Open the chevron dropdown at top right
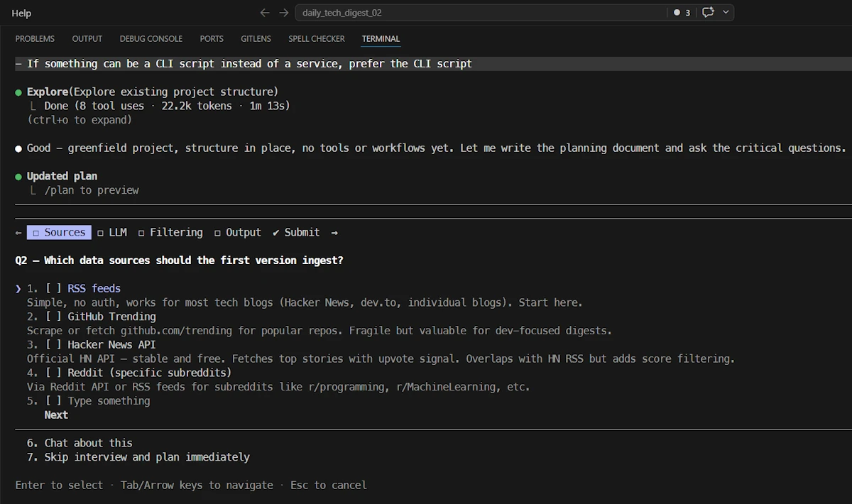This screenshot has height=504, width=852. coord(725,12)
